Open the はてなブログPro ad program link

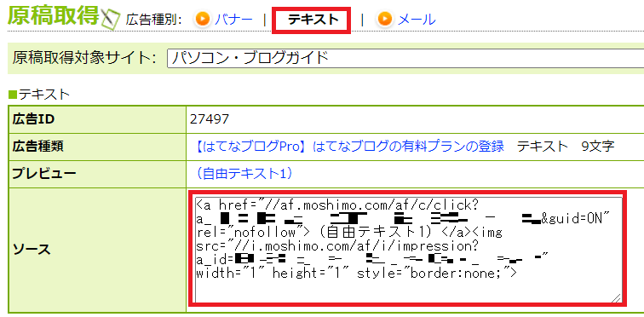point(350,147)
